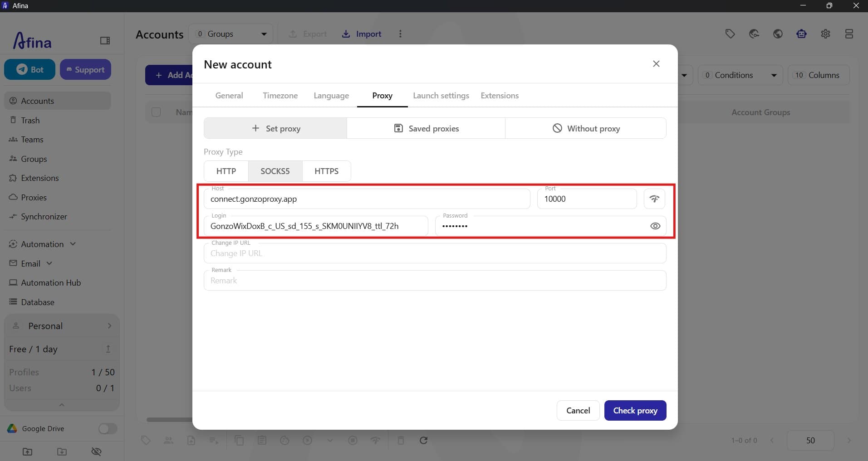Toggle the Google Drive switch
The image size is (868, 461).
(108, 428)
